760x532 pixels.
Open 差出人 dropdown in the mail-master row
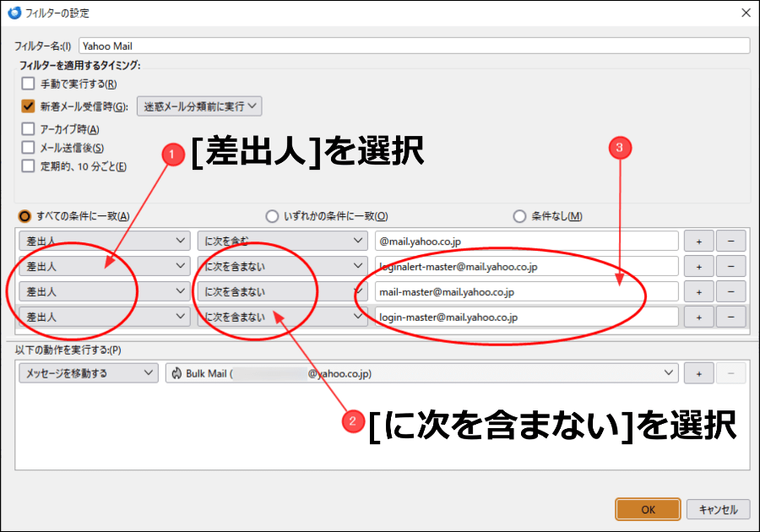104,291
